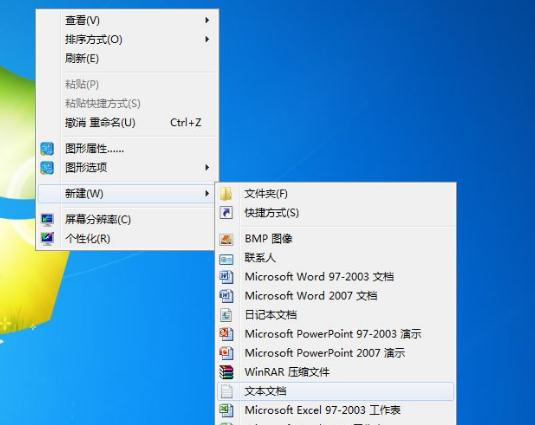The height and width of the screenshot is (425, 535).
Task: Create Microsoft Excel 97-2003 工作表
Action: [336, 410]
